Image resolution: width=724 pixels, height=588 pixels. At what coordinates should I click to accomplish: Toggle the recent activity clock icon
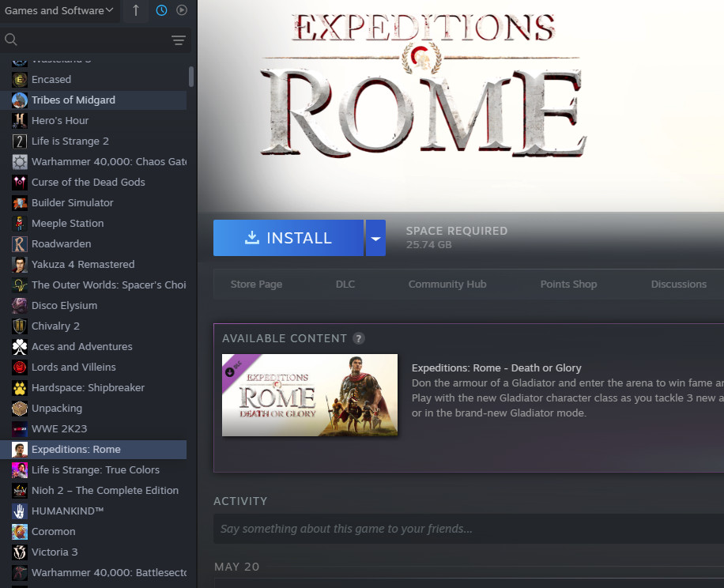(x=161, y=10)
